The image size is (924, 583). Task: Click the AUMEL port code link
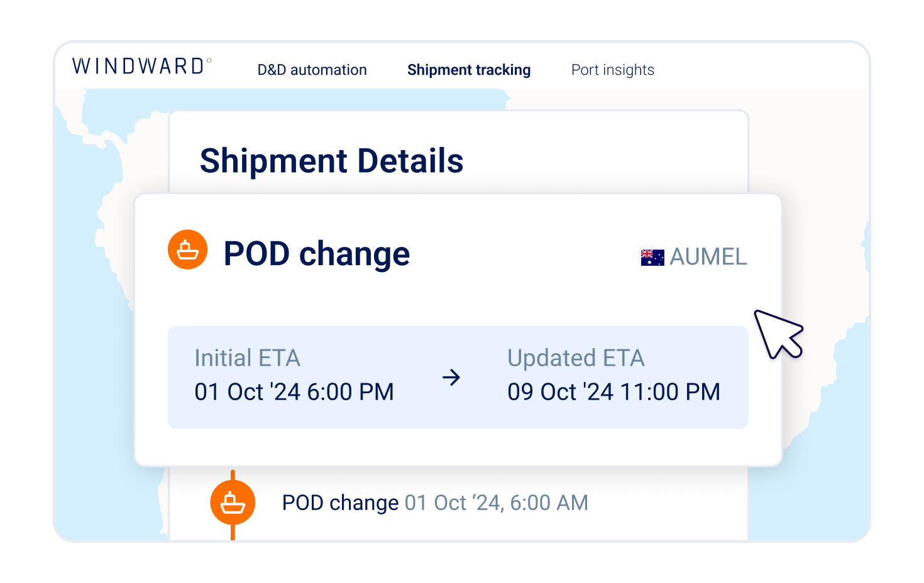[x=709, y=256]
